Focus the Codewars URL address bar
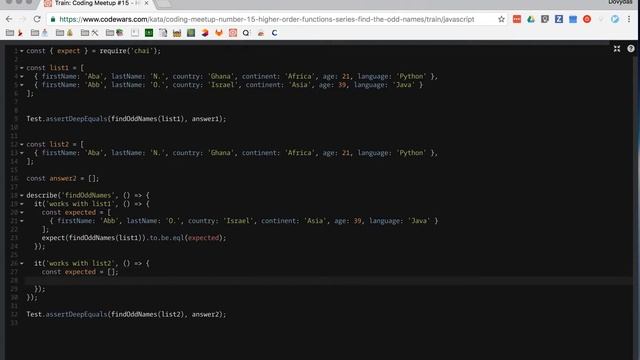 coord(267,19)
